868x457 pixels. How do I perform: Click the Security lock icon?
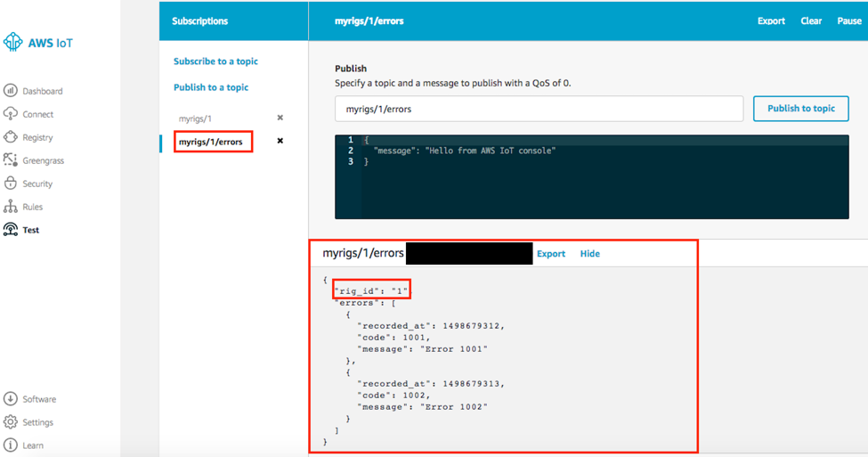[x=10, y=183]
